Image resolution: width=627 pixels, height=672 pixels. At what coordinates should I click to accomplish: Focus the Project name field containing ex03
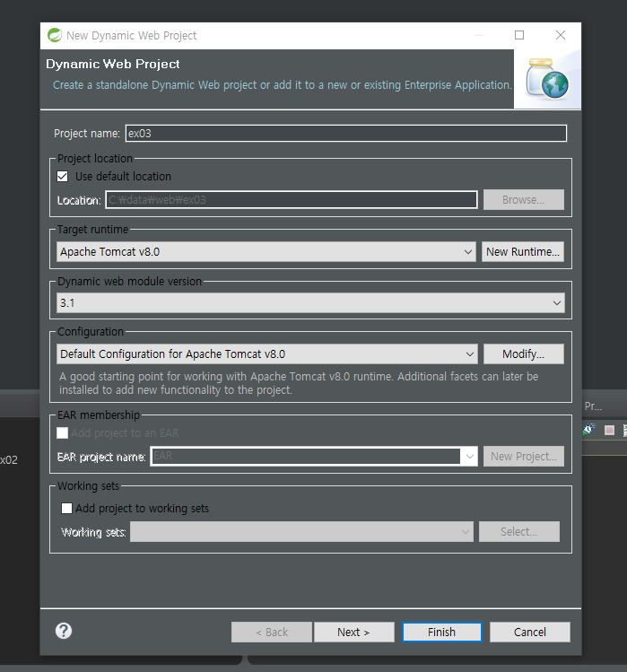(346, 134)
